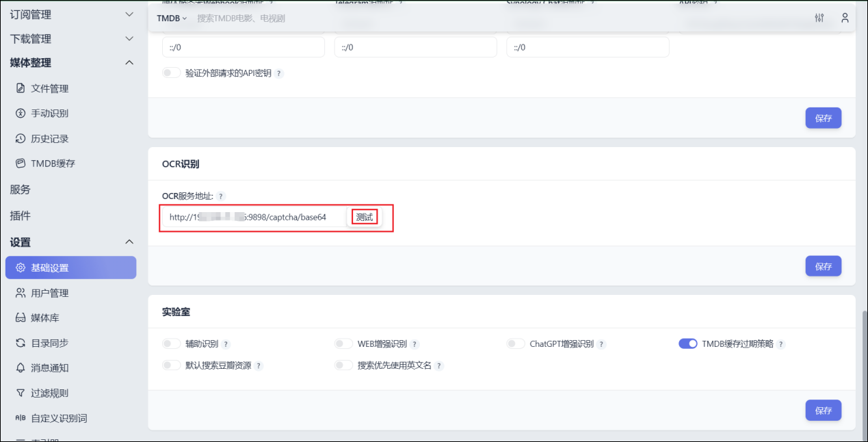Screen dimensions: 868x442
Task: Collapse the 媒体整理 sidebar section
Action: pyautogui.click(x=129, y=63)
